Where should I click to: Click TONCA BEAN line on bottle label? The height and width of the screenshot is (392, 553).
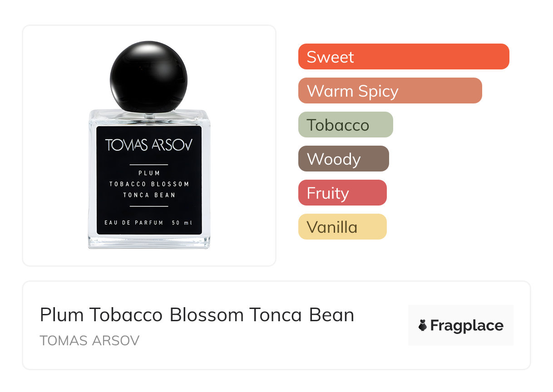(x=149, y=195)
